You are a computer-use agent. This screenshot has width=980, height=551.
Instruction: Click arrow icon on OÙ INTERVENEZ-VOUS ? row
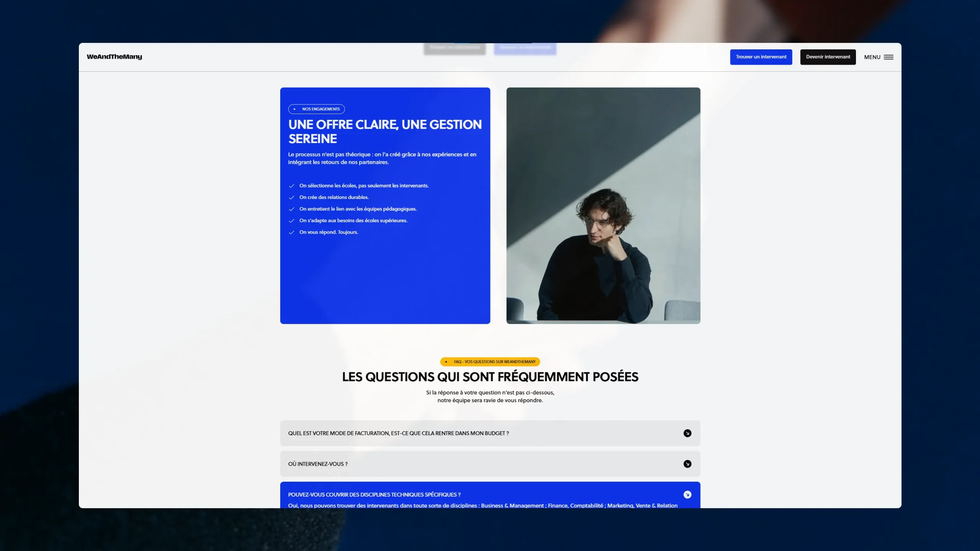[688, 464]
